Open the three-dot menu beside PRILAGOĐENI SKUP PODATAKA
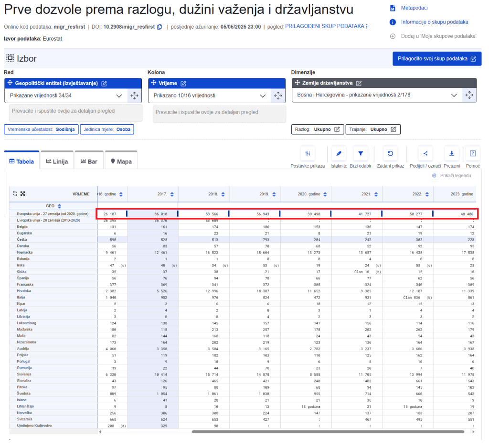489x448 pixels. (x=367, y=27)
